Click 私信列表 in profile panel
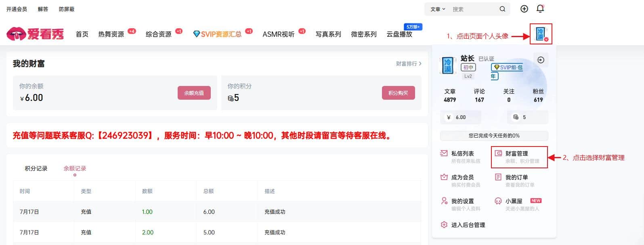The image size is (644, 245). point(463,153)
